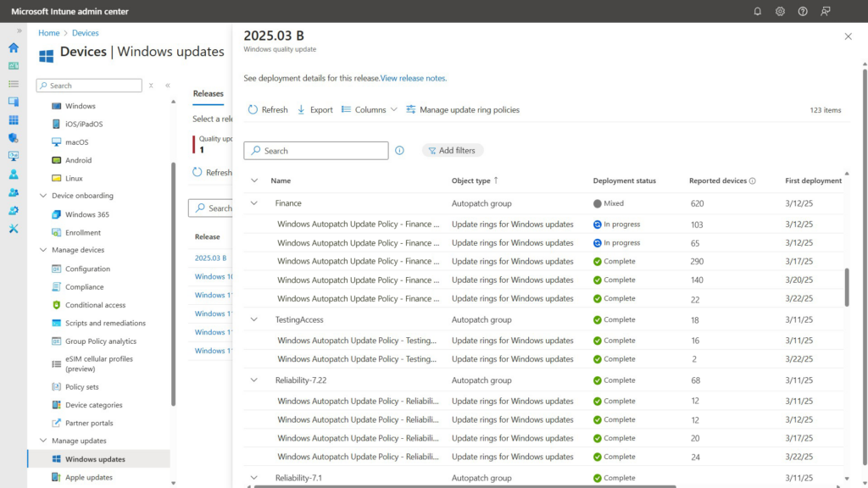Image resolution: width=868 pixels, height=488 pixels.
Task: Select the Releases tab
Action: [x=209, y=93]
